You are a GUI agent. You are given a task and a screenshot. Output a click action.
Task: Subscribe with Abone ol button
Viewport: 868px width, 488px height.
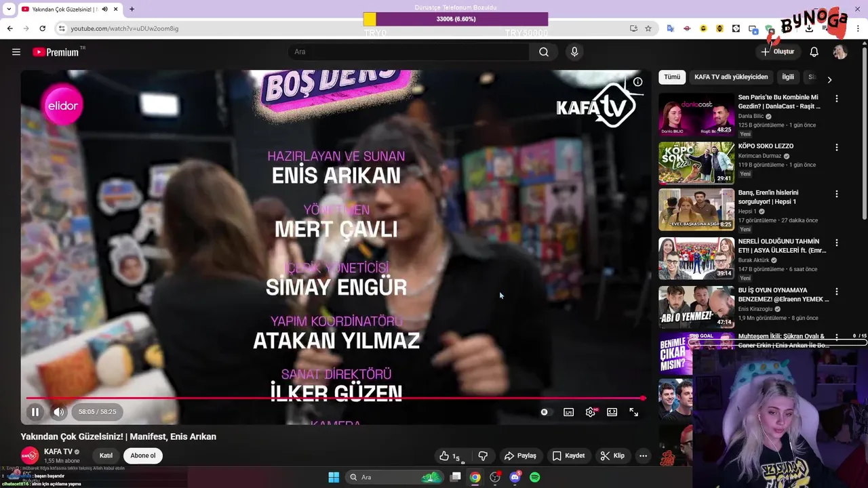143,455
